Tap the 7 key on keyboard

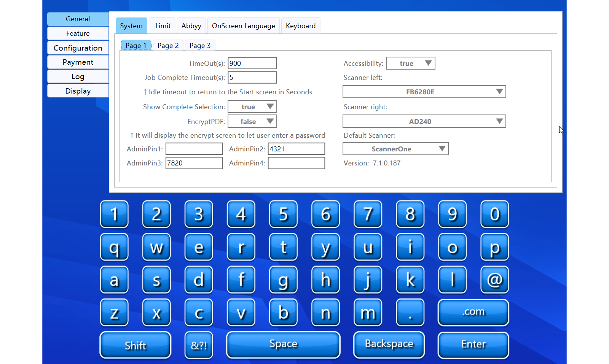(368, 214)
